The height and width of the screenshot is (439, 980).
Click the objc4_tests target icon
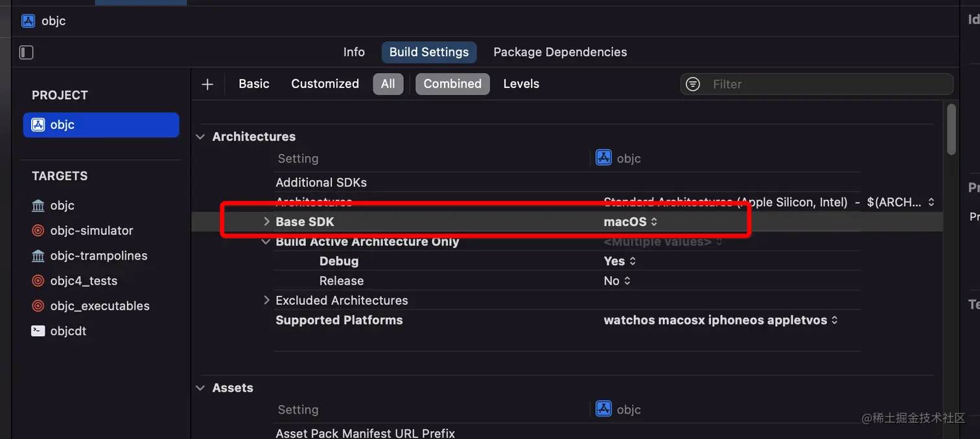(38, 281)
